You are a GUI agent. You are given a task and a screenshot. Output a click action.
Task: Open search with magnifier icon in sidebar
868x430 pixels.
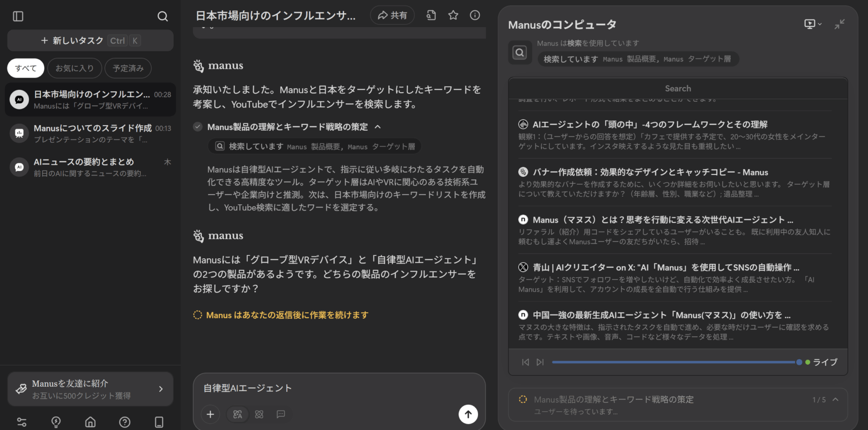[162, 17]
